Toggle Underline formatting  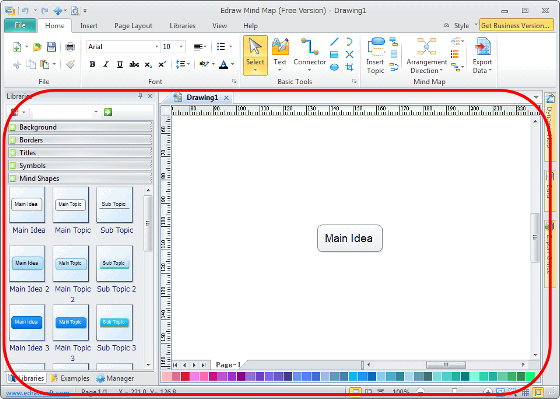click(x=120, y=64)
